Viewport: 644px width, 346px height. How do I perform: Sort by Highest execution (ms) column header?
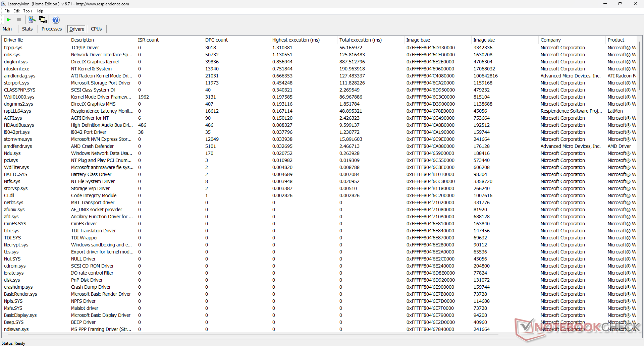tap(304, 40)
